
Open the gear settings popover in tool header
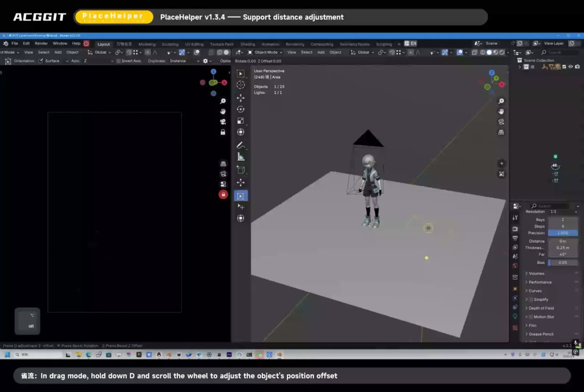pyautogui.click(x=205, y=61)
